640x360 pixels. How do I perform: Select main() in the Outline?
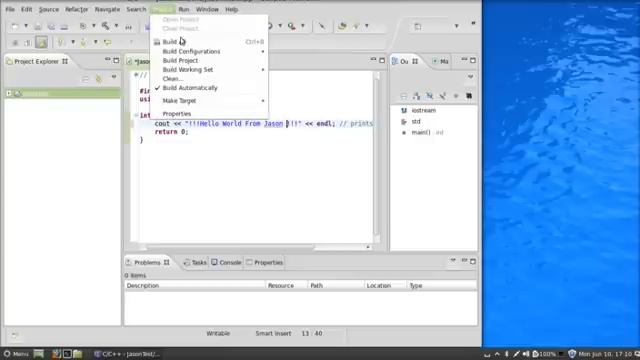coord(421,133)
